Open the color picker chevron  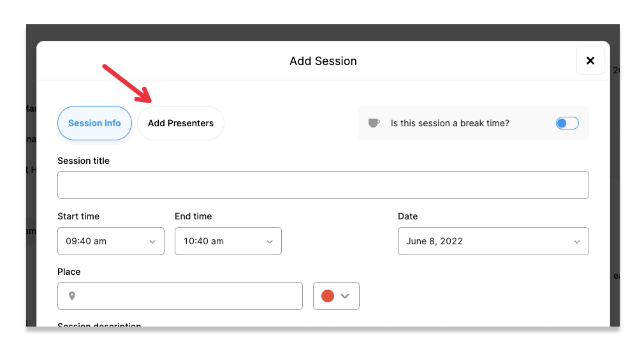346,296
